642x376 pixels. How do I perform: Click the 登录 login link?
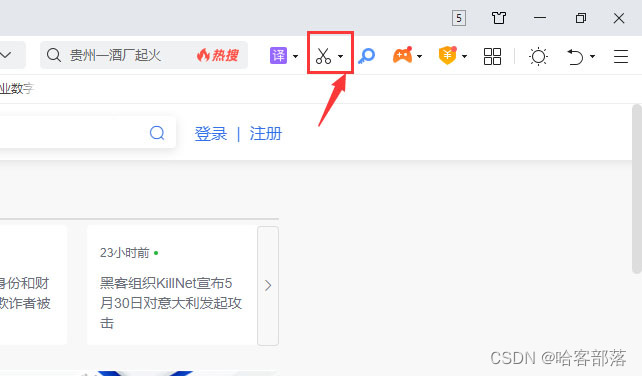[210, 134]
